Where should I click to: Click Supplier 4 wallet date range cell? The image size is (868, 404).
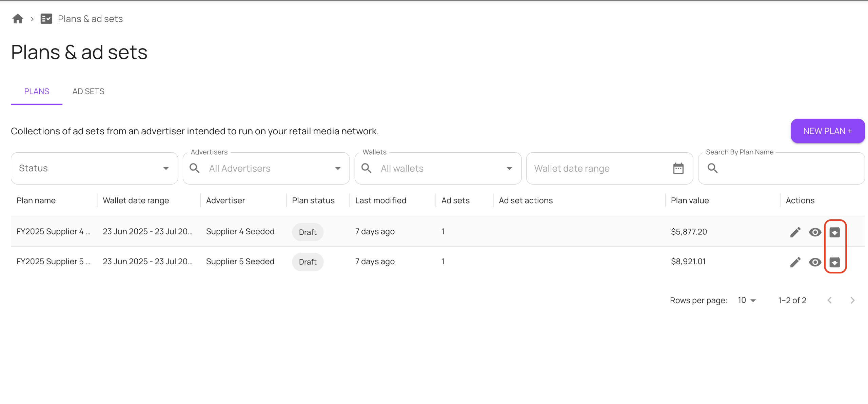tap(147, 231)
